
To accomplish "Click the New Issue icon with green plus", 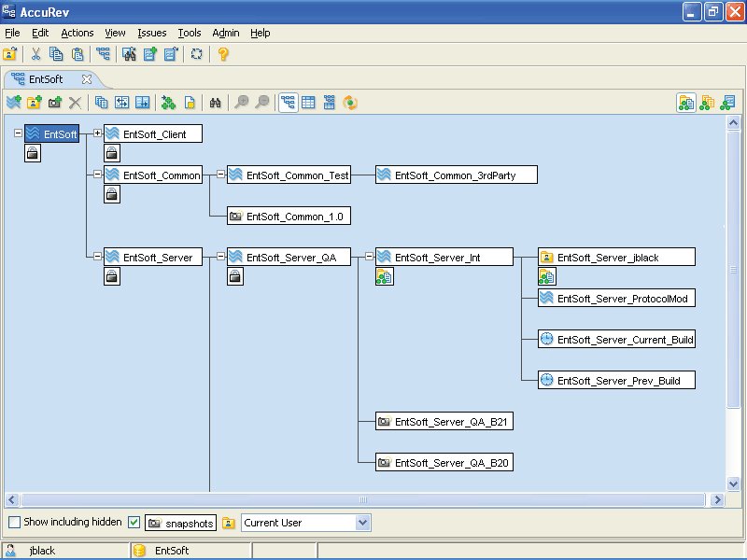I will pos(150,54).
